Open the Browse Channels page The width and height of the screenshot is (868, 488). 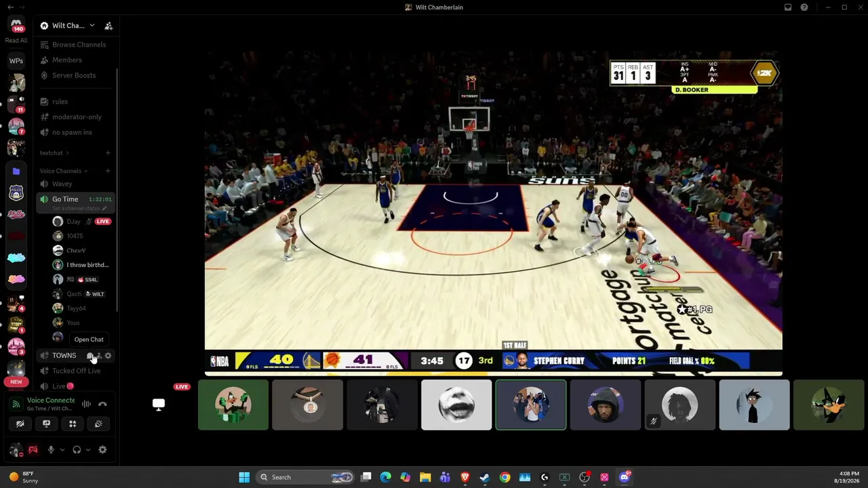click(x=73, y=45)
